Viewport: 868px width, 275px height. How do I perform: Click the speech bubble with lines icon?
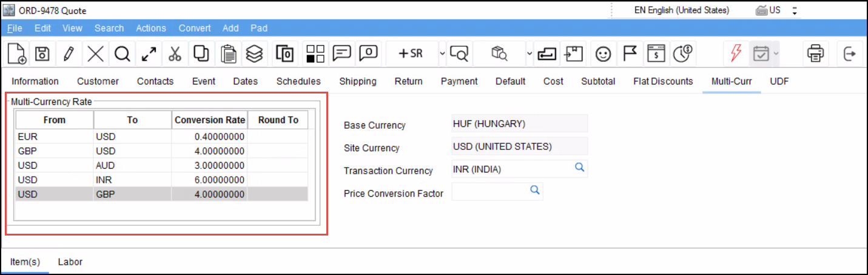tap(342, 53)
